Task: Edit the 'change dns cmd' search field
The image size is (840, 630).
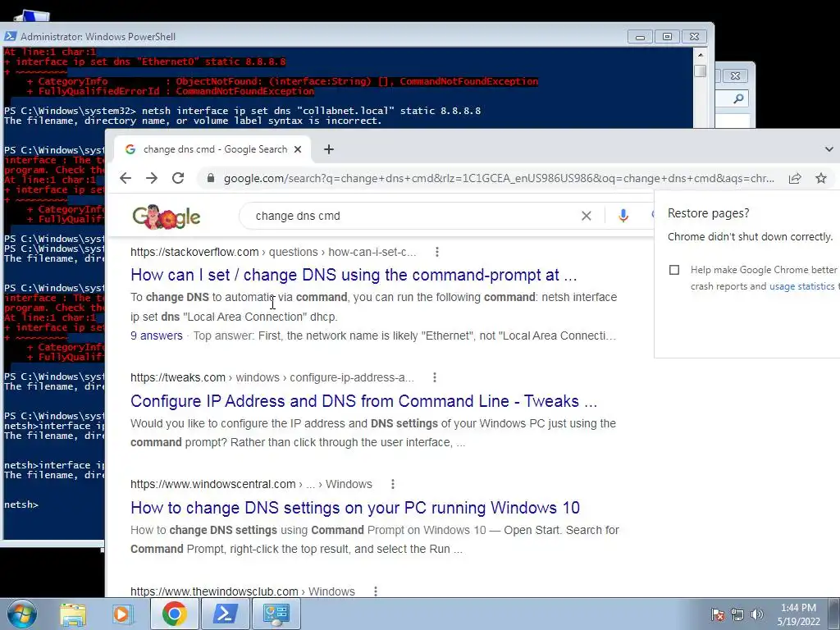Action: point(407,216)
